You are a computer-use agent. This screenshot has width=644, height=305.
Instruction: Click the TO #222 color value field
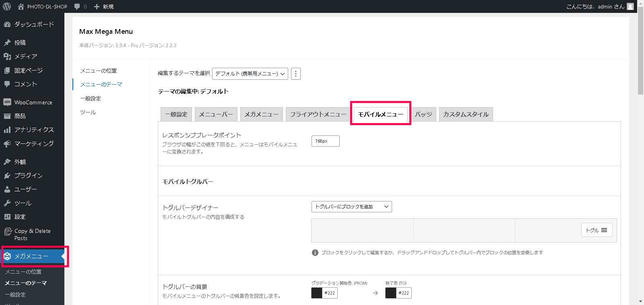point(404,293)
